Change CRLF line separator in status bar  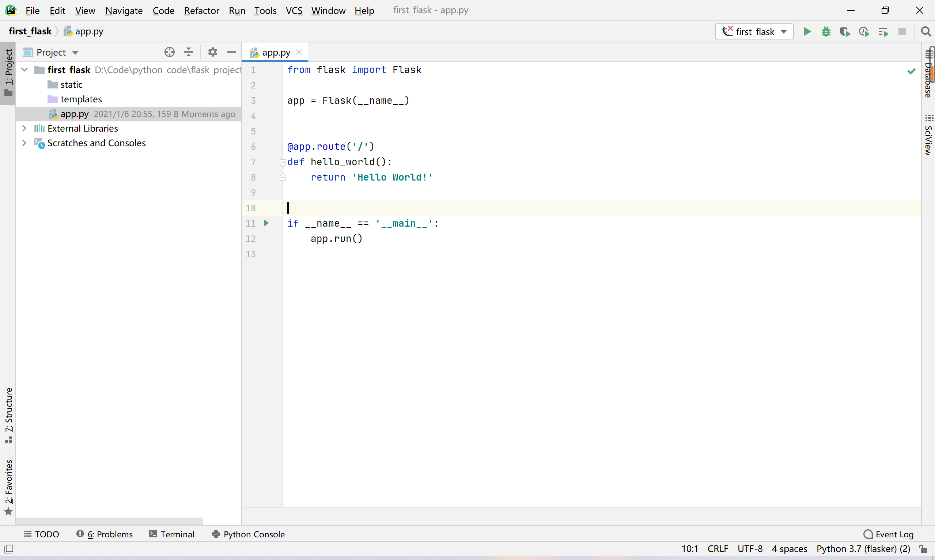tap(718, 549)
